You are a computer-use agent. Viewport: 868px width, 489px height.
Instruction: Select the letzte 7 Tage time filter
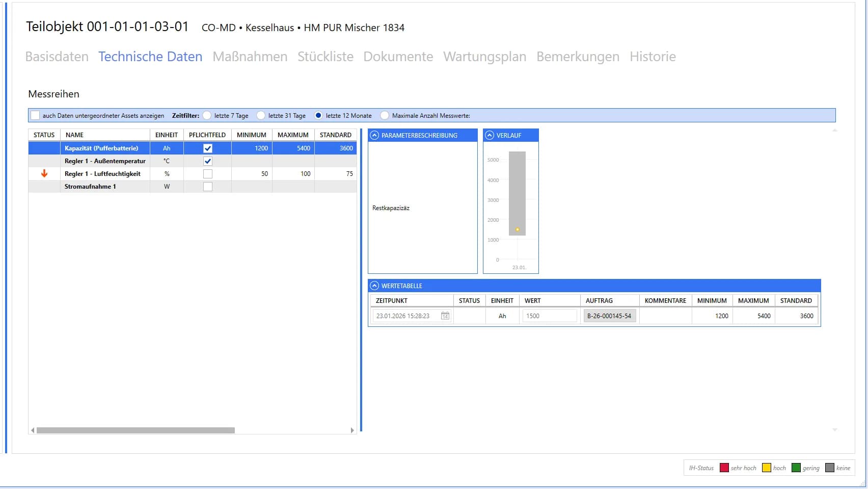tap(207, 115)
